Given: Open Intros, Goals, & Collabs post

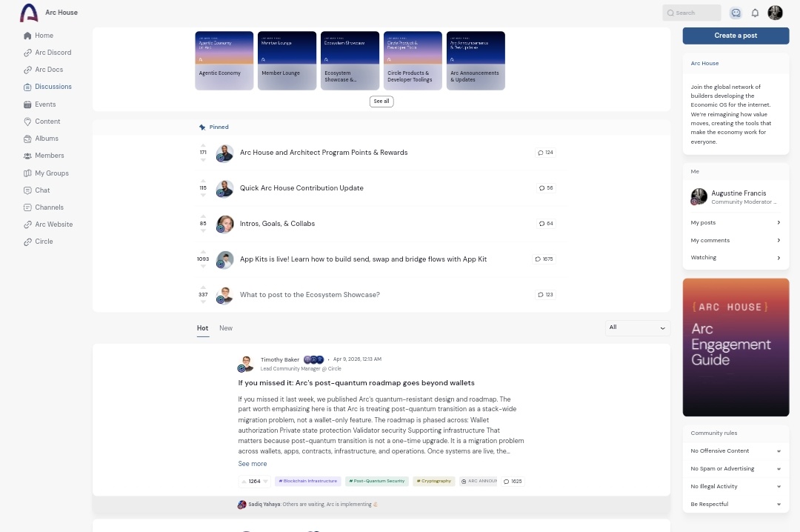Looking at the screenshot, I should [277, 224].
